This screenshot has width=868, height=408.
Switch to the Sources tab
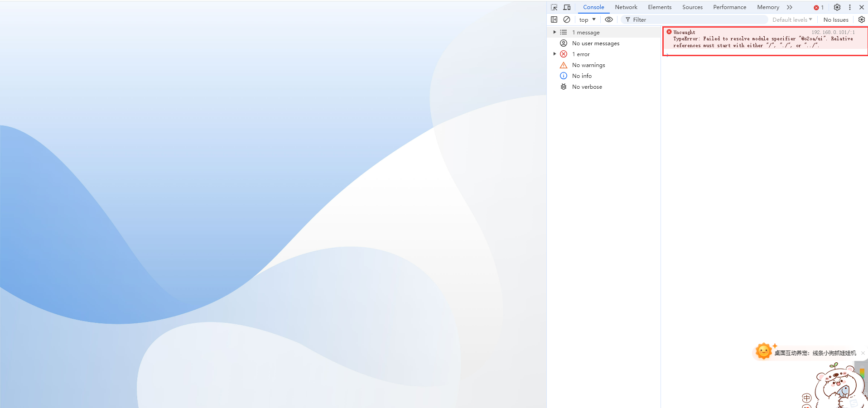pos(692,7)
